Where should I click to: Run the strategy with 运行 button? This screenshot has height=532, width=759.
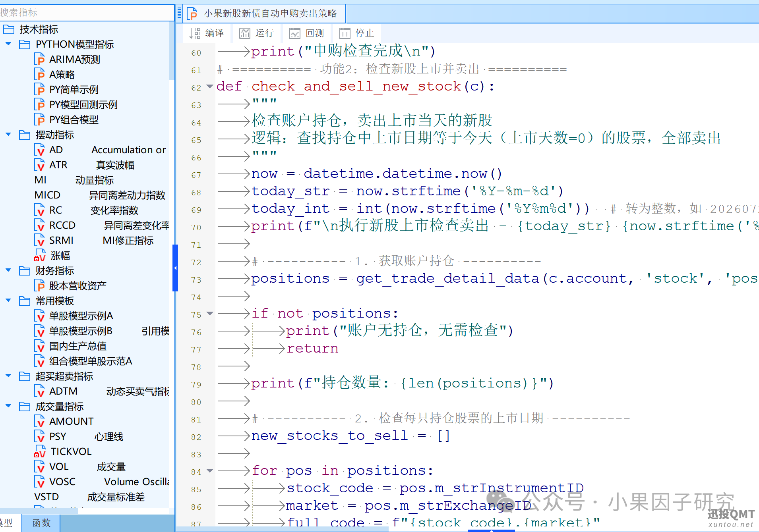pyautogui.click(x=257, y=33)
